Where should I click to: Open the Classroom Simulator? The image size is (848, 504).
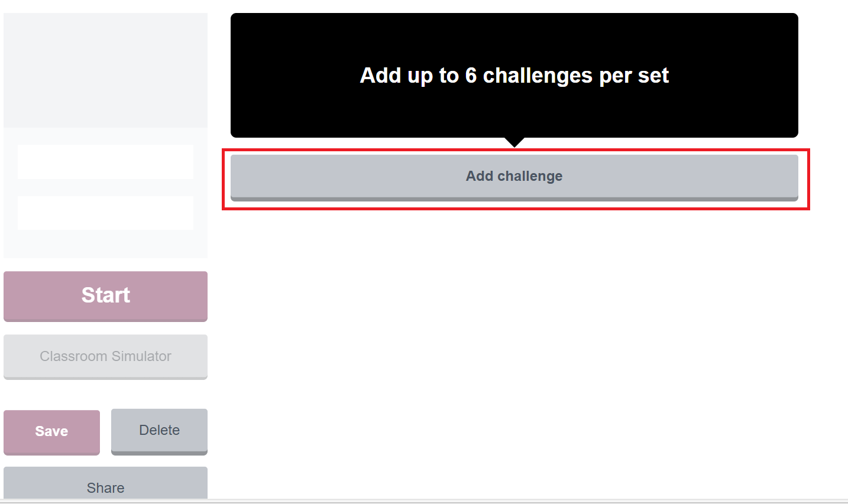pos(105,356)
